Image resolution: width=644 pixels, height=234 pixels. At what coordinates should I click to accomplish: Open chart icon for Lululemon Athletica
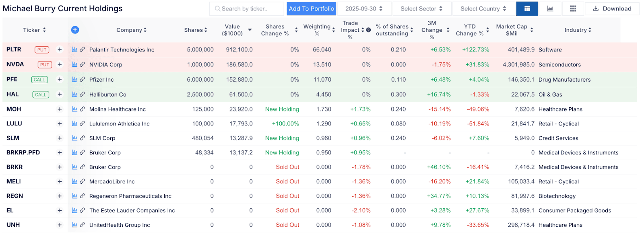74,123
